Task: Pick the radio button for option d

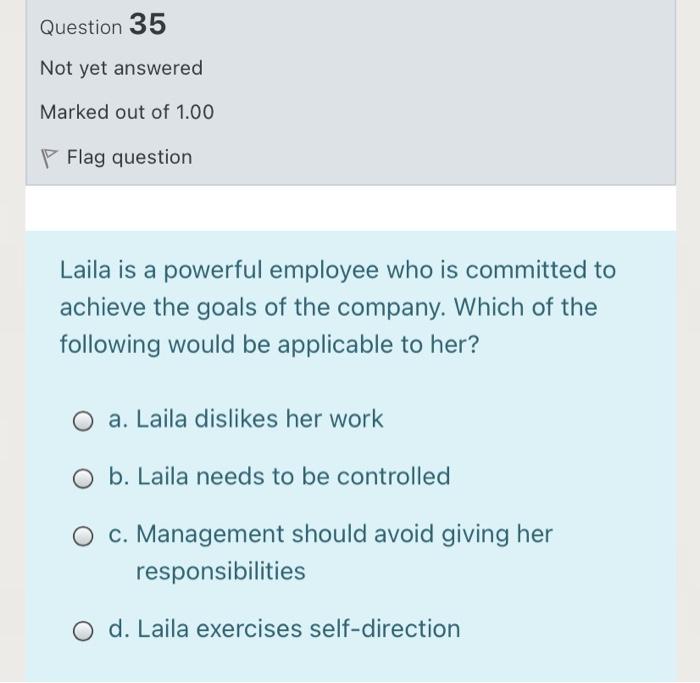Action: (84, 630)
